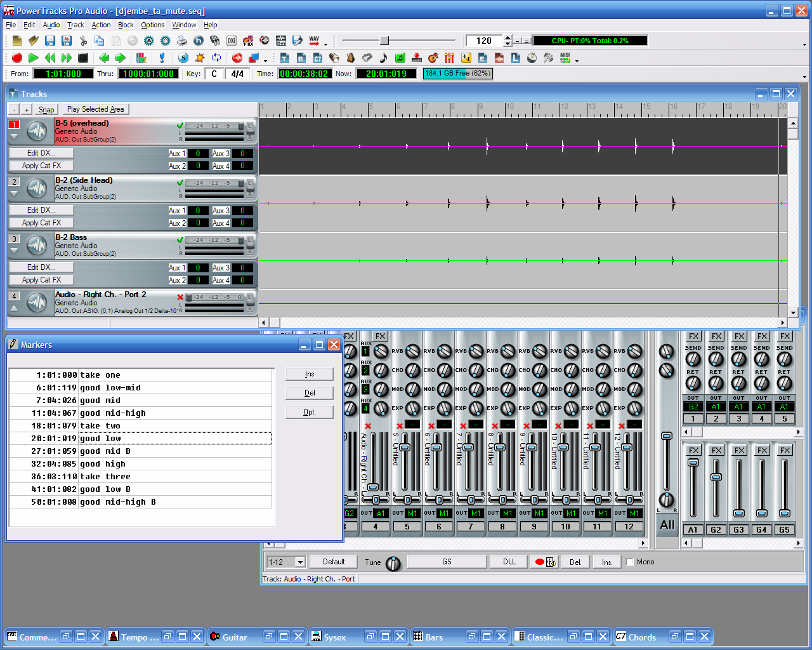Click the Rewind transport button
Viewport: 812px width, 650px height.
(x=50, y=58)
